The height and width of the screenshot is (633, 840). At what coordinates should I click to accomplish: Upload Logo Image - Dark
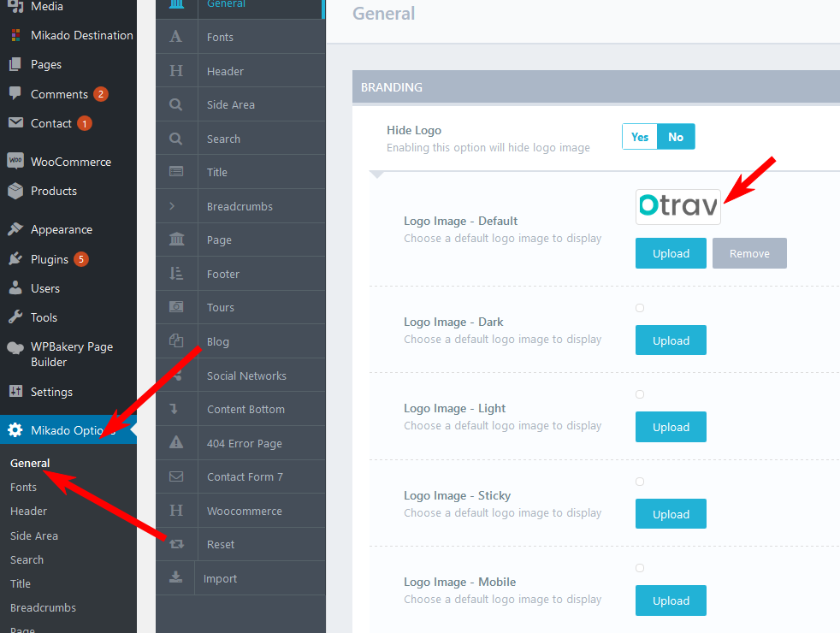(671, 340)
